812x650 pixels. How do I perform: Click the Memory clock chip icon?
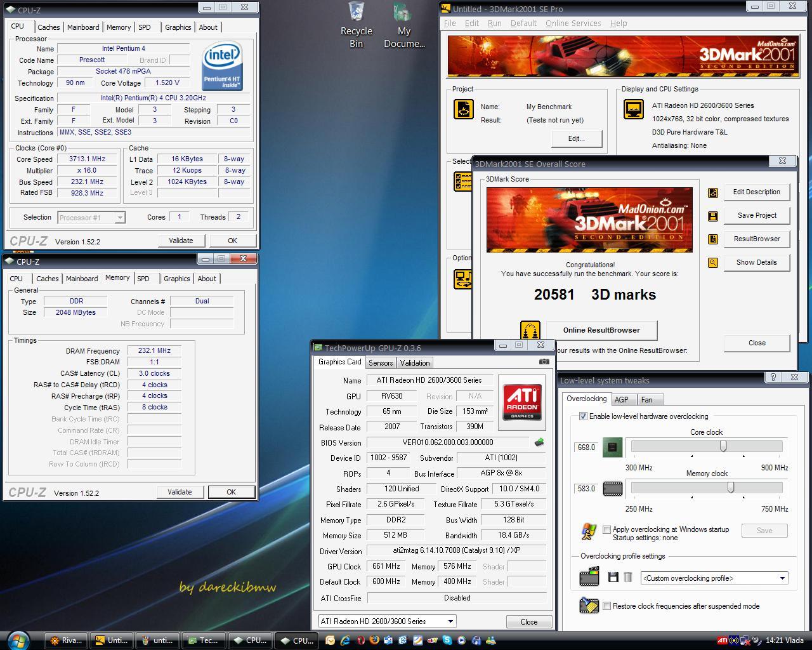(612, 489)
